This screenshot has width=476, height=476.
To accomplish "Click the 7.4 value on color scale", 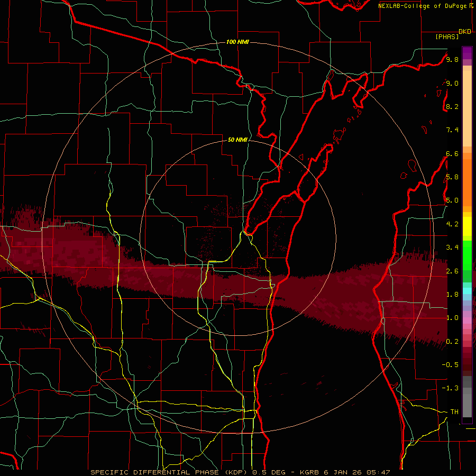I will 452,130.
